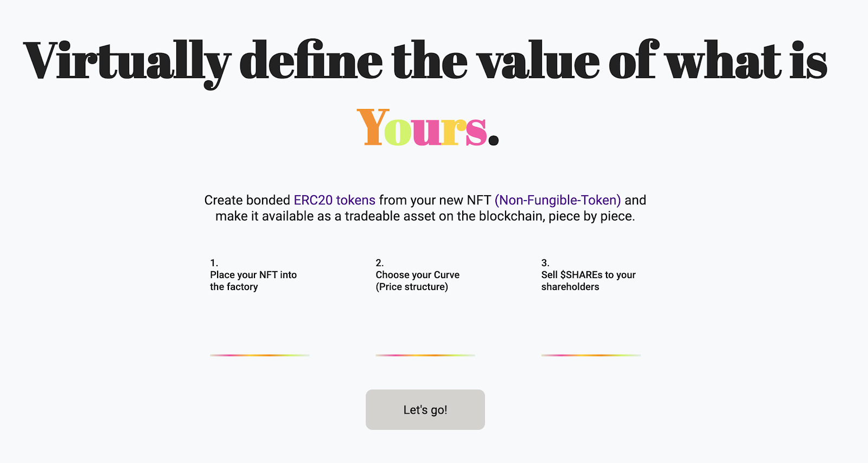
Task: Click the Let's go! button
Action: tap(425, 409)
